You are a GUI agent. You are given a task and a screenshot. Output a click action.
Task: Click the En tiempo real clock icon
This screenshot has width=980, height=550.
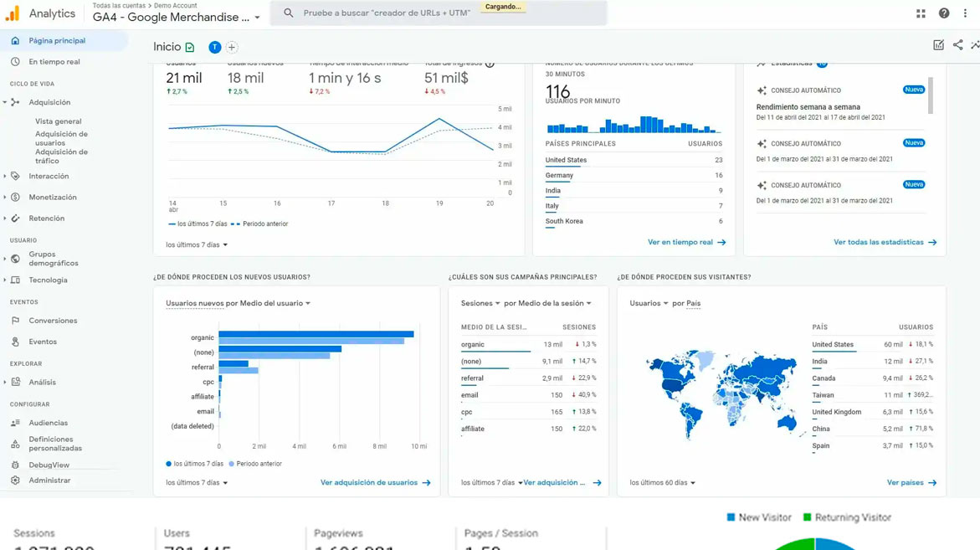point(15,62)
